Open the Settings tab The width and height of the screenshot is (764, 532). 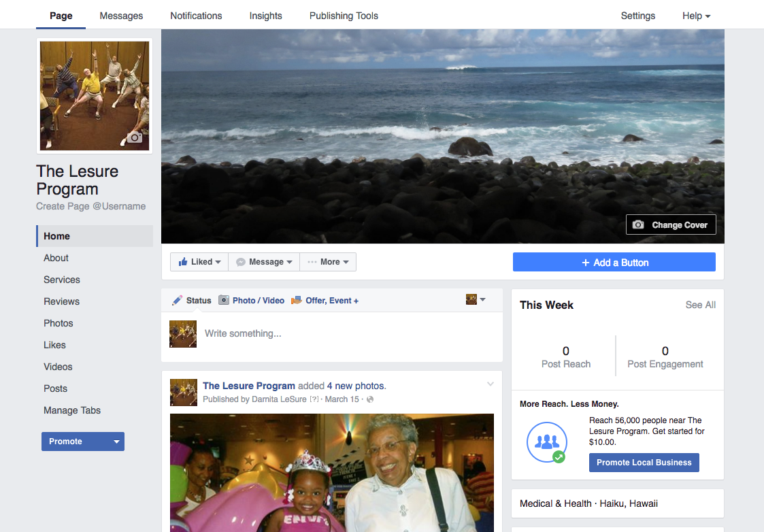(x=638, y=16)
